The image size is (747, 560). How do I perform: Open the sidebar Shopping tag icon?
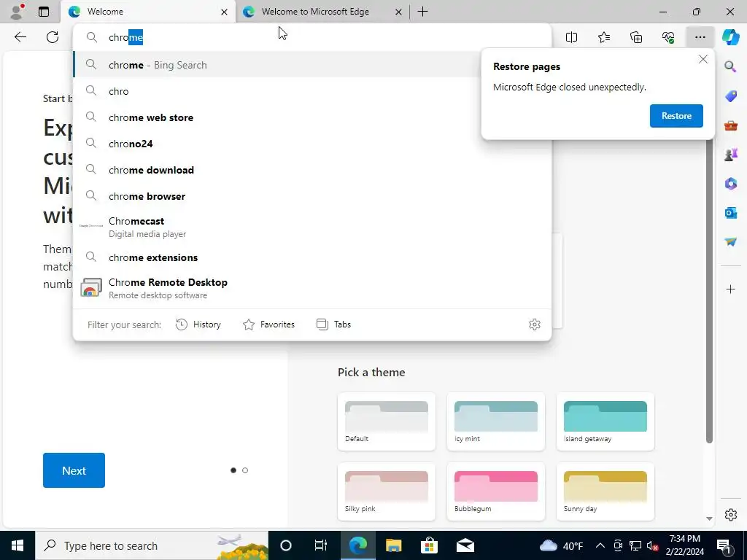730,96
